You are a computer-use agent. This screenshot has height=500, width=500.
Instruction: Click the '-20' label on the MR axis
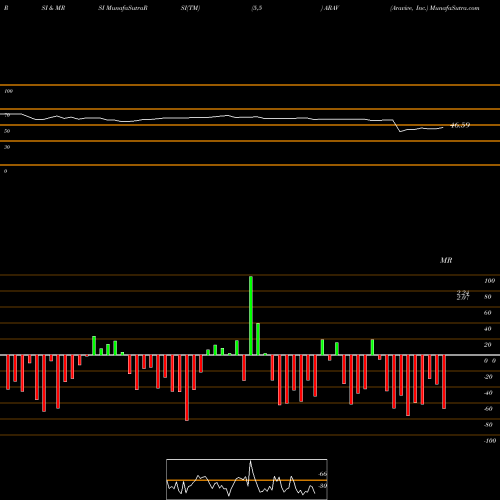pyautogui.click(x=488, y=377)
